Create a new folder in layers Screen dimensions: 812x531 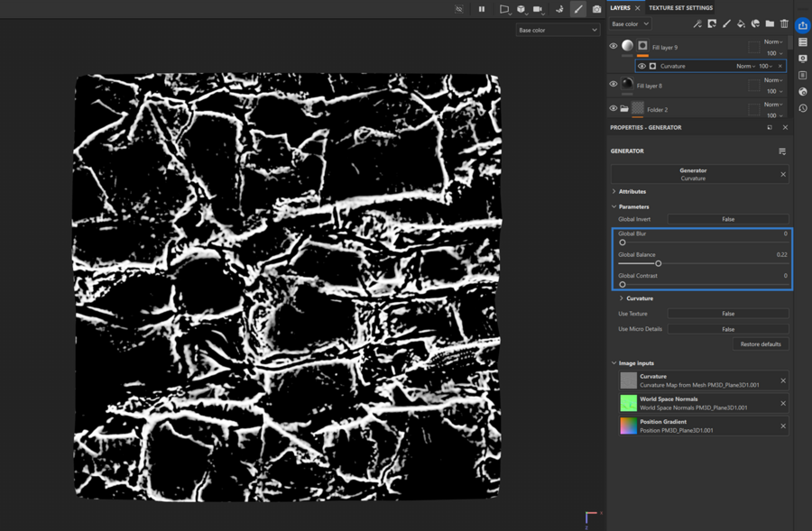(x=770, y=24)
